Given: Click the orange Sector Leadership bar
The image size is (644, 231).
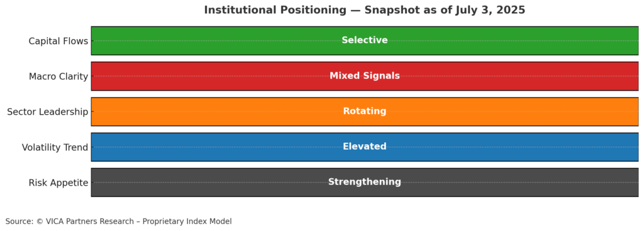Looking at the screenshot, I should (365, 111).
